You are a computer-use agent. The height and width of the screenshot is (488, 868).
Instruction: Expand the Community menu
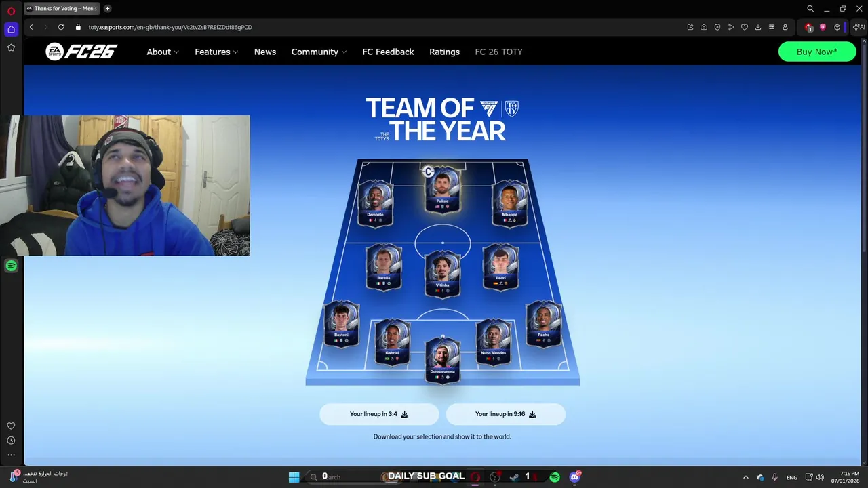[319, 52]
